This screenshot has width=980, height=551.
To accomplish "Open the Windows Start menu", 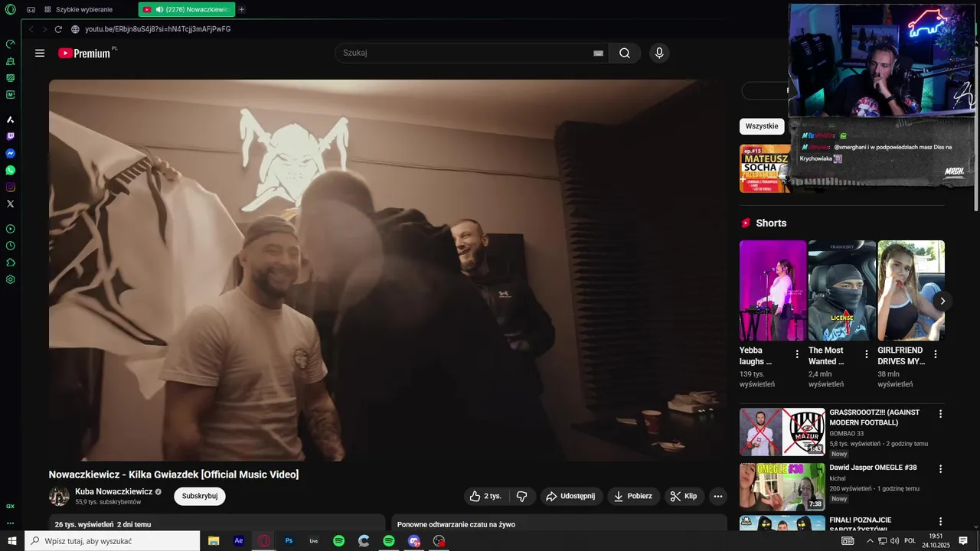I will click(12, 541).
